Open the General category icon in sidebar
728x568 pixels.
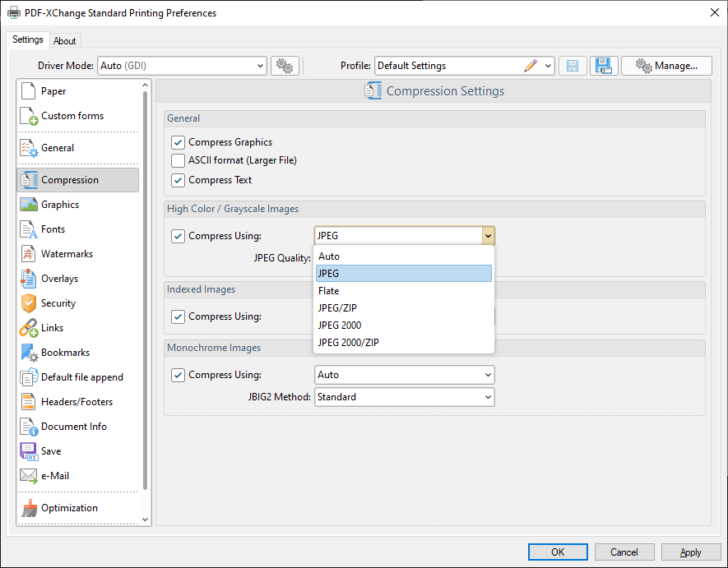click(29, 148)
